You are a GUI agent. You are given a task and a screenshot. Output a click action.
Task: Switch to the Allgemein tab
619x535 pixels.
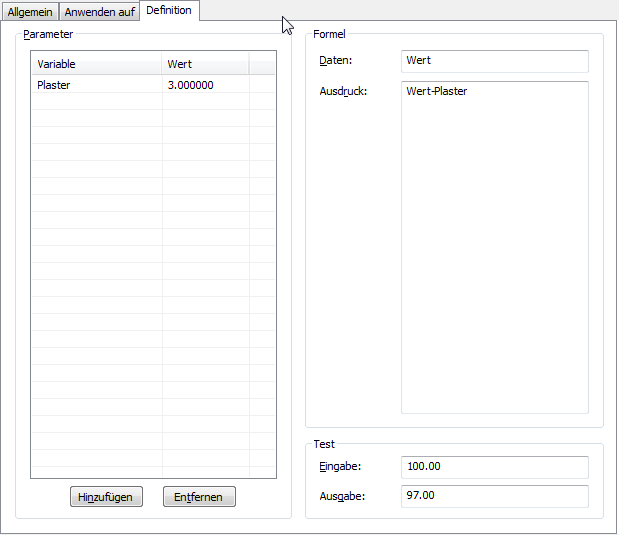click(x=30, y=12)
